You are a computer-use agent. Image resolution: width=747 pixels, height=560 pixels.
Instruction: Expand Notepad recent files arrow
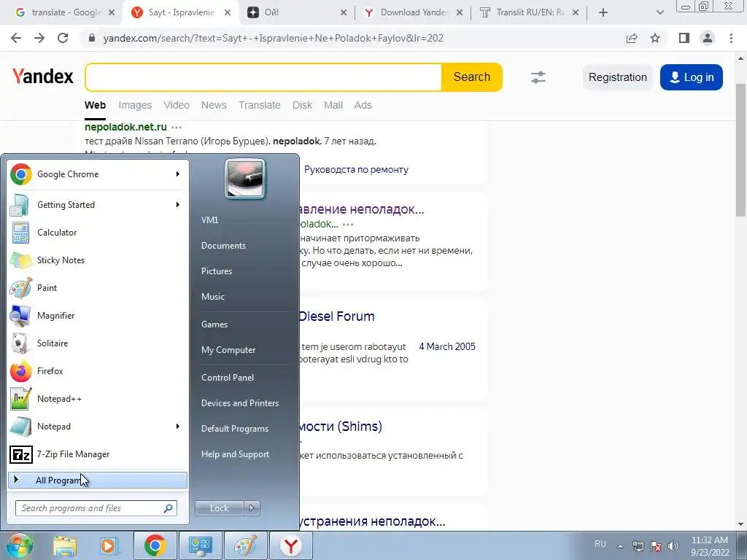coord(178,426)
